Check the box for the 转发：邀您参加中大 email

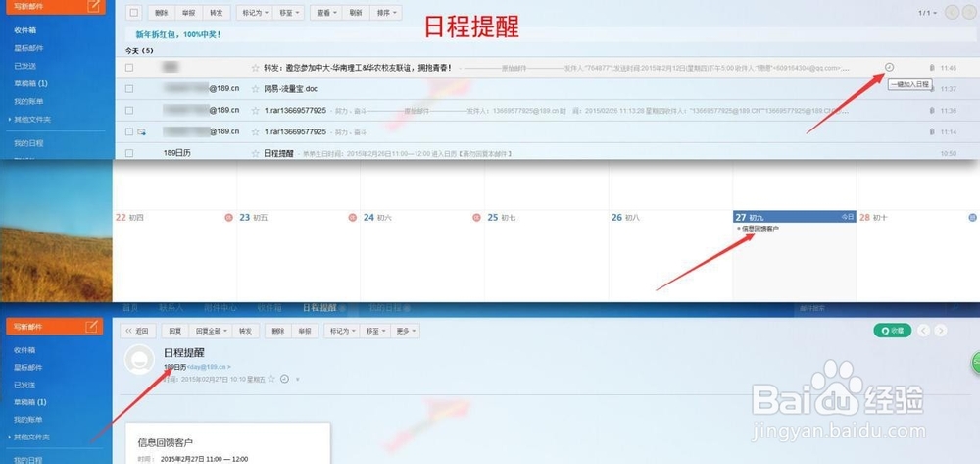(128, 68)
